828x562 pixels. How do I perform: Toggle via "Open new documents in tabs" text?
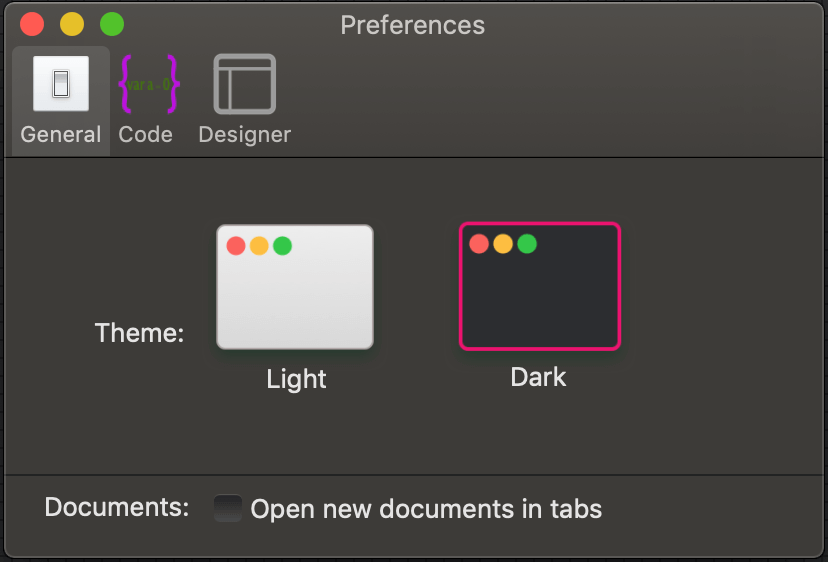click(x=426, y=509)
